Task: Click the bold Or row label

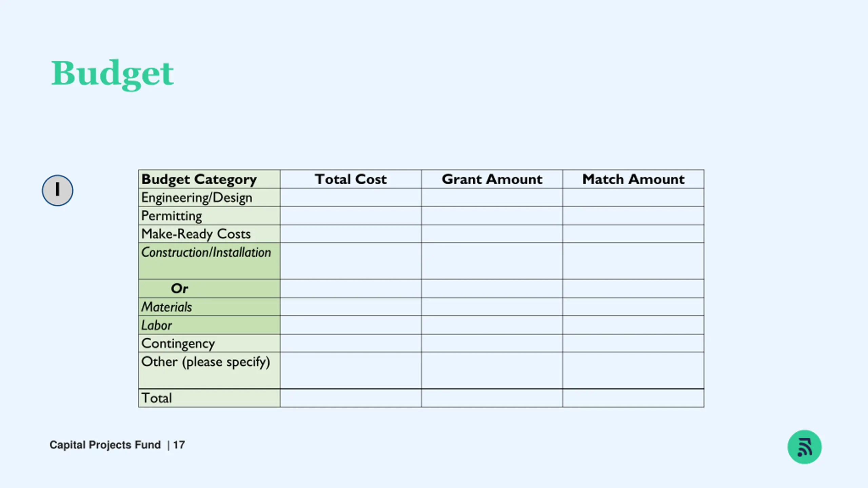Action: pyautogui.click(x=179, y=288)
